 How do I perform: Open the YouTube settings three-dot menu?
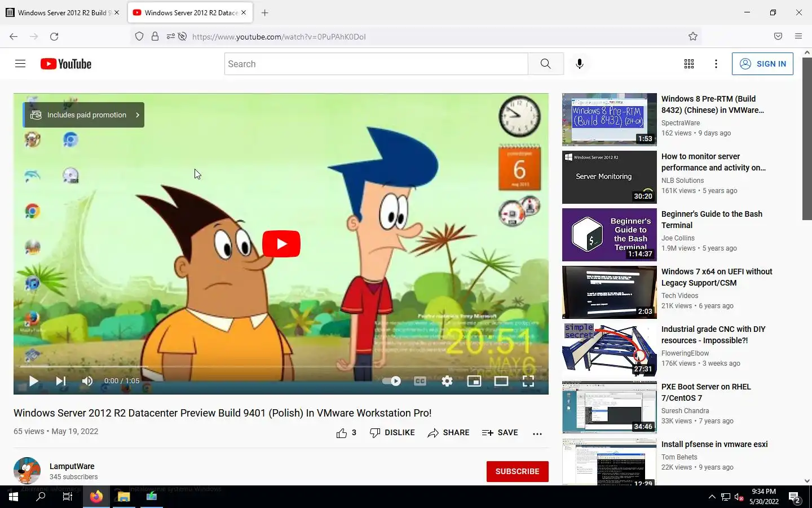coord(716,64)
